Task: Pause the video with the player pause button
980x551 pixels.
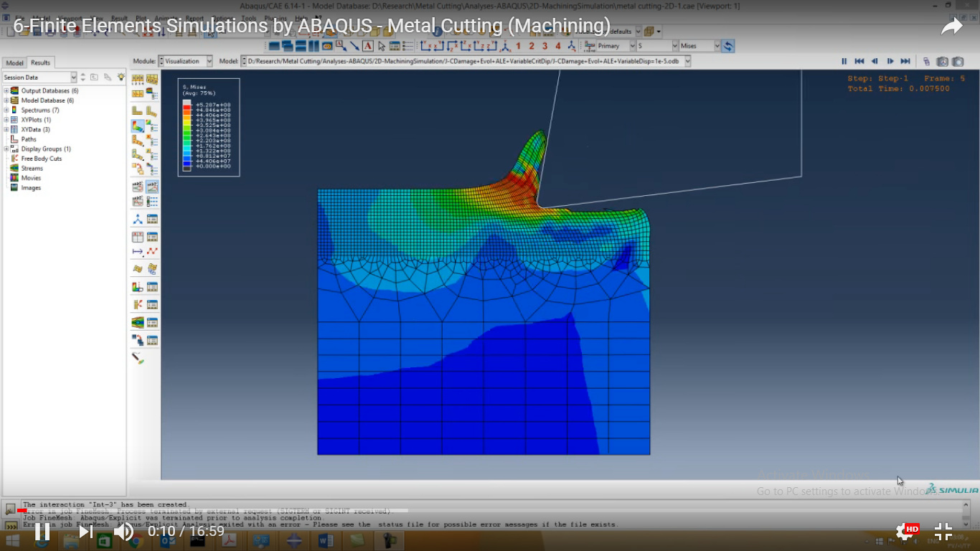Action: point(42,532)
